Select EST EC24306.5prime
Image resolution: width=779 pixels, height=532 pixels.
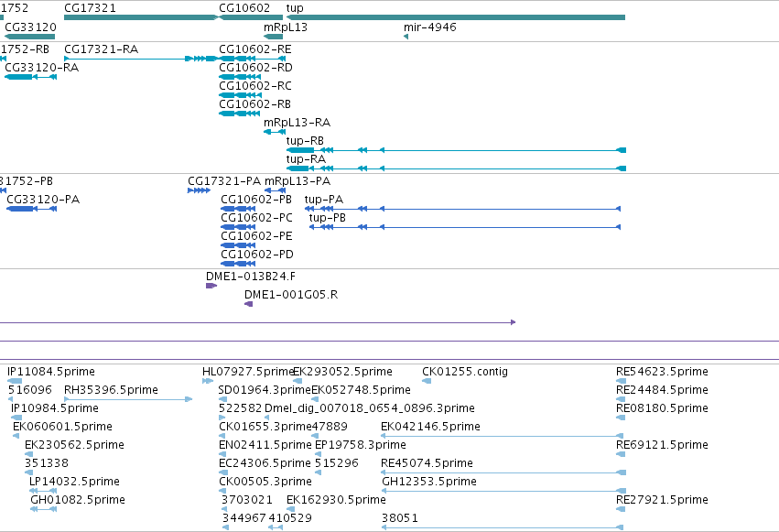pyautogui.click(x=223, y=473)
